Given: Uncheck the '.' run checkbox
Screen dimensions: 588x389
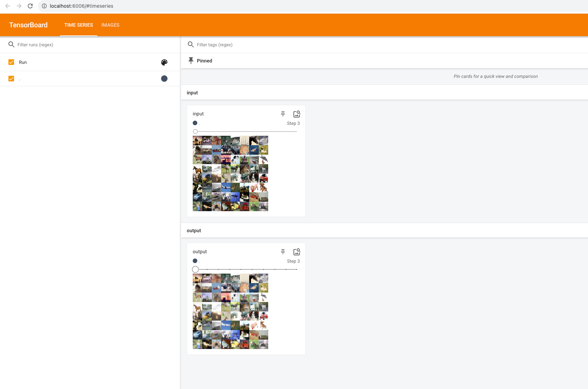Looking at the screenshot, I should pos(11,79).
